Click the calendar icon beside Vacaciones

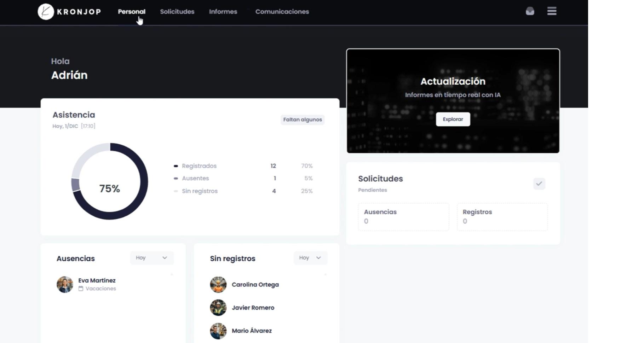tap(81, 289)
